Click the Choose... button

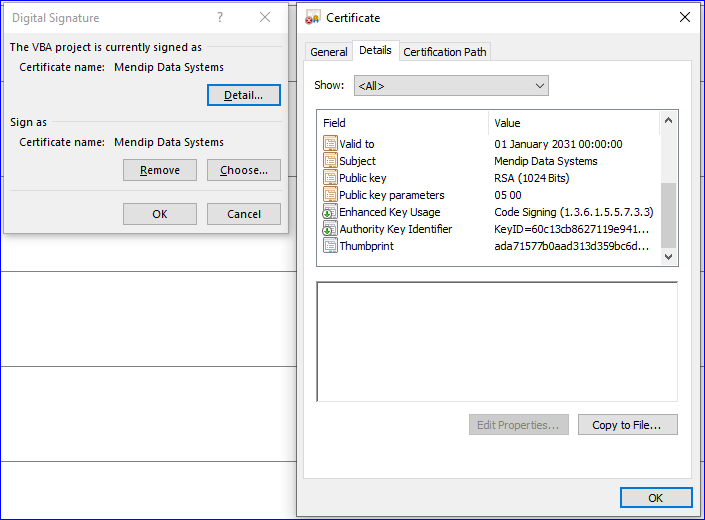(244, 170)
